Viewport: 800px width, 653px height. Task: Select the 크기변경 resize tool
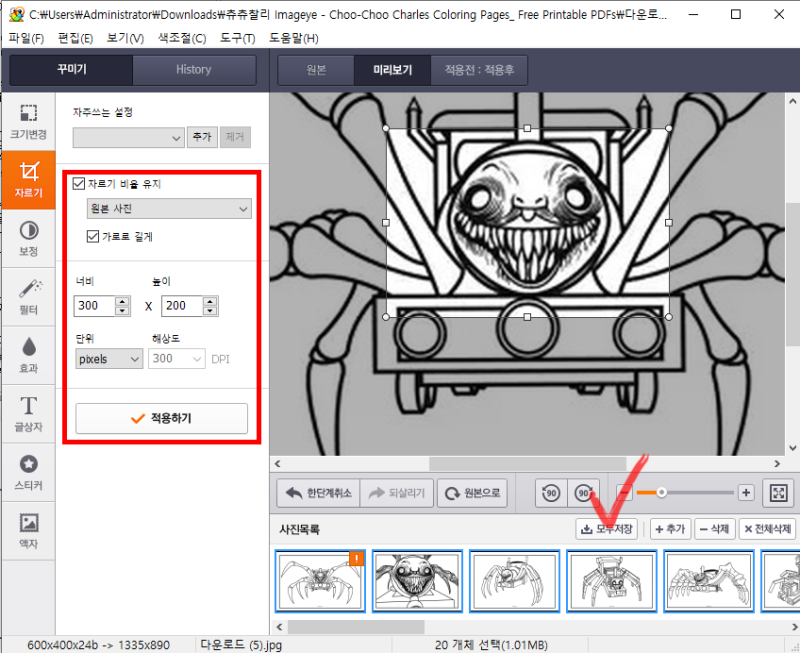(x=29, y=121)
